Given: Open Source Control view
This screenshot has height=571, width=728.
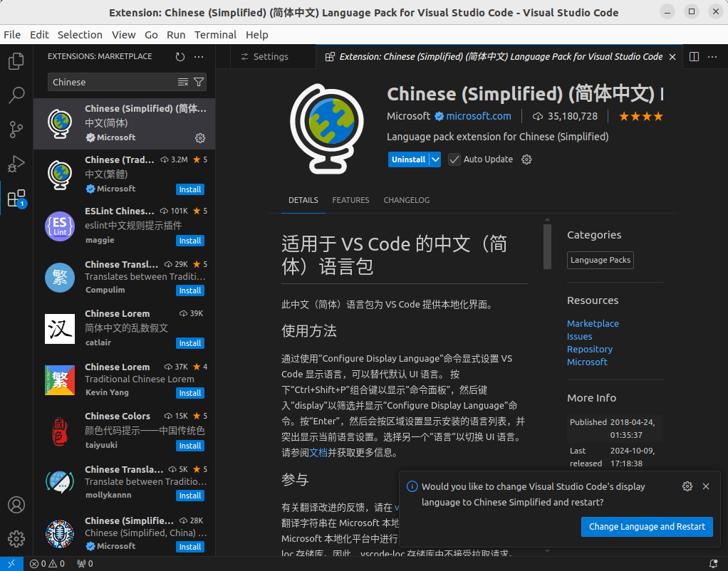Looking at the screenshot, I should click(16, 129).
